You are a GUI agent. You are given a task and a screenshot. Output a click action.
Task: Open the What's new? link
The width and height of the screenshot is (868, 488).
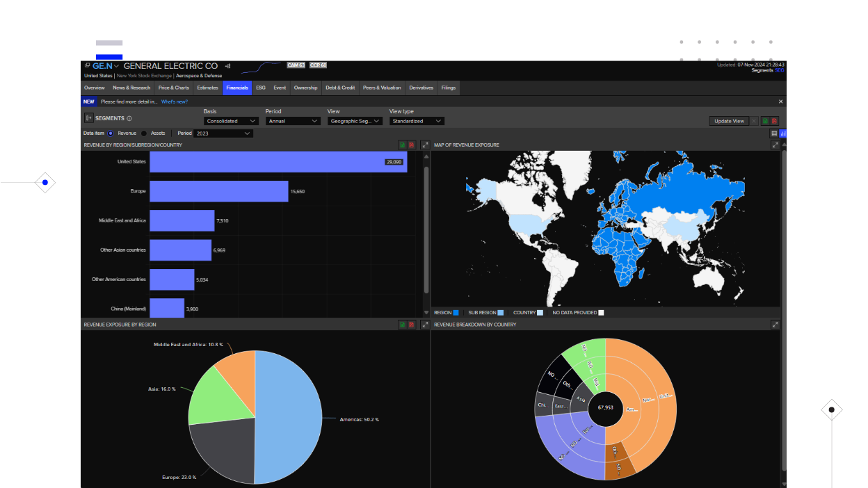pos(173,101)
